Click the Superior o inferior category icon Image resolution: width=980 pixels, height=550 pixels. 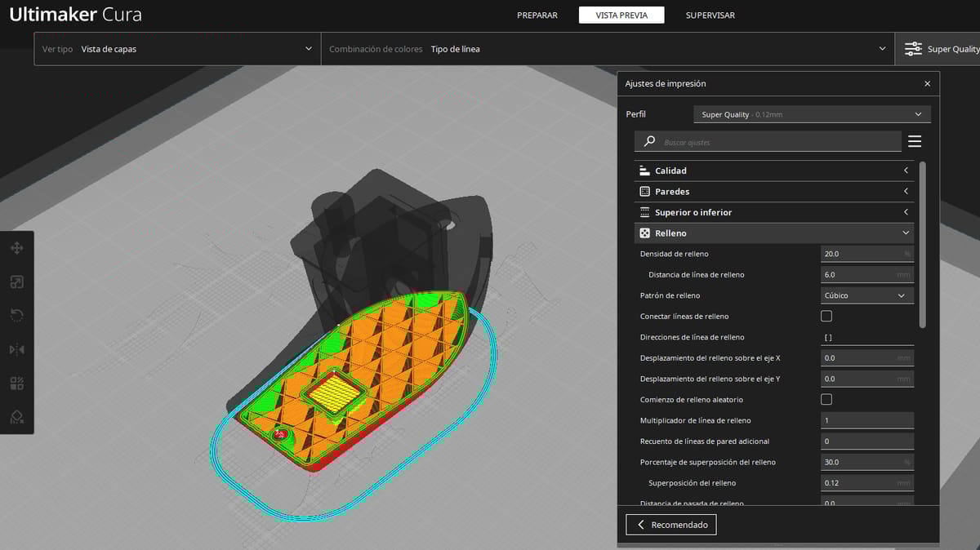click(x=644, y=212)
